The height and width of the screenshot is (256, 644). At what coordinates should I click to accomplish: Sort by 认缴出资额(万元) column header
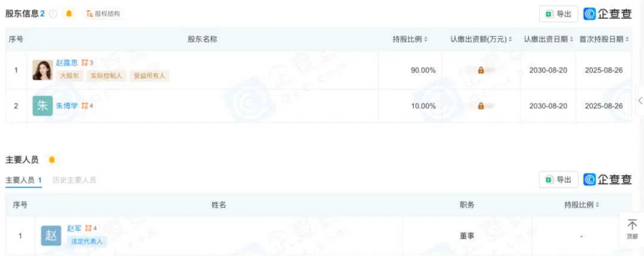click(481, 39)
